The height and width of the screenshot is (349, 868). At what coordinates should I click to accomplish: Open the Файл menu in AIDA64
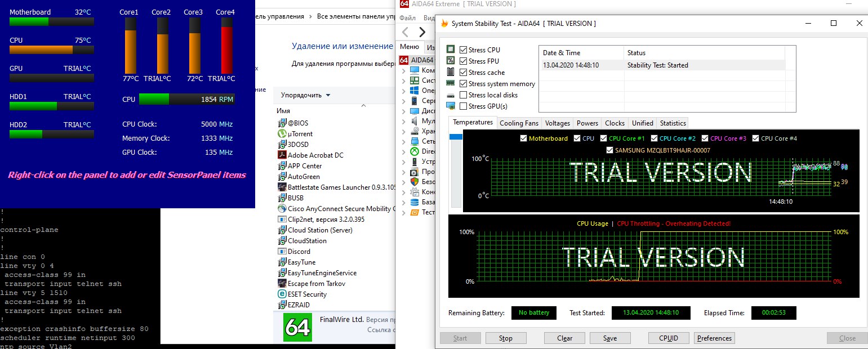tap(407, 18)
